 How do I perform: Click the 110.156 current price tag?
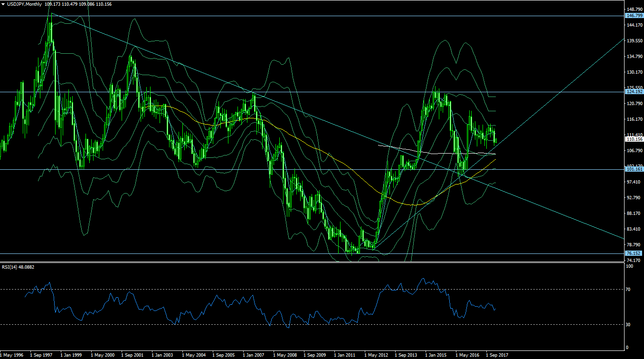(634, 139)
